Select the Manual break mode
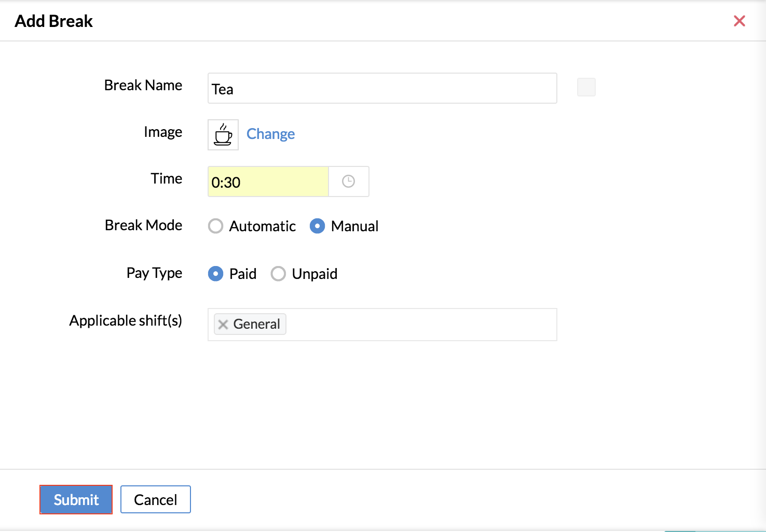This screenshot has width=766, height=532. pyautogui.click(x=317, y=226)
